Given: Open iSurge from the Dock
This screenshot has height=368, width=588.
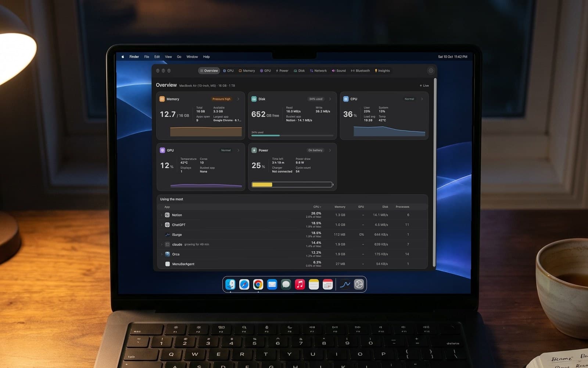Looking at the screenshot, I should tap(345, 284).
